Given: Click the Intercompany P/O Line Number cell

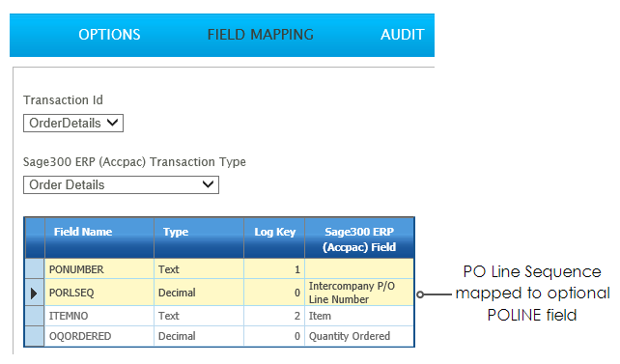Looking at the screenshot, I should point(359,293).
